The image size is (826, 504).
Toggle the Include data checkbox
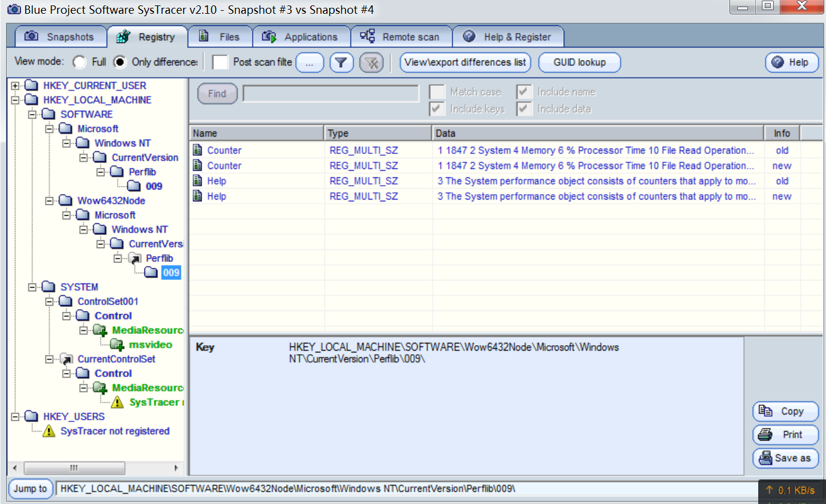coord(524,108)
